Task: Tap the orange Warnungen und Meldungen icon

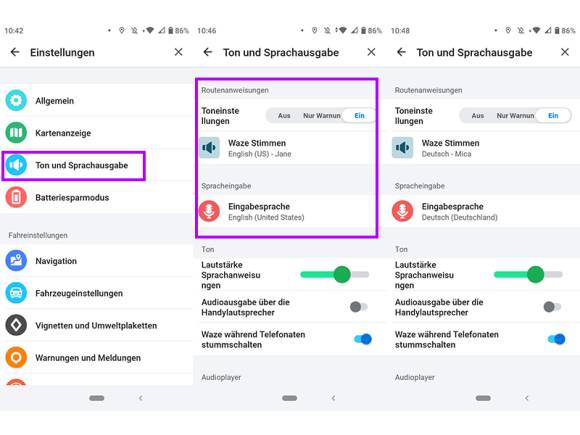Action: tap(16, 358)
